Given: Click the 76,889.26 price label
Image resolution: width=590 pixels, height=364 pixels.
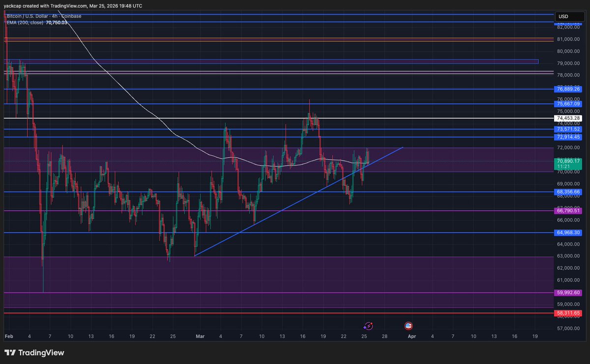Looking at the screenshot, I should (568, 89).
